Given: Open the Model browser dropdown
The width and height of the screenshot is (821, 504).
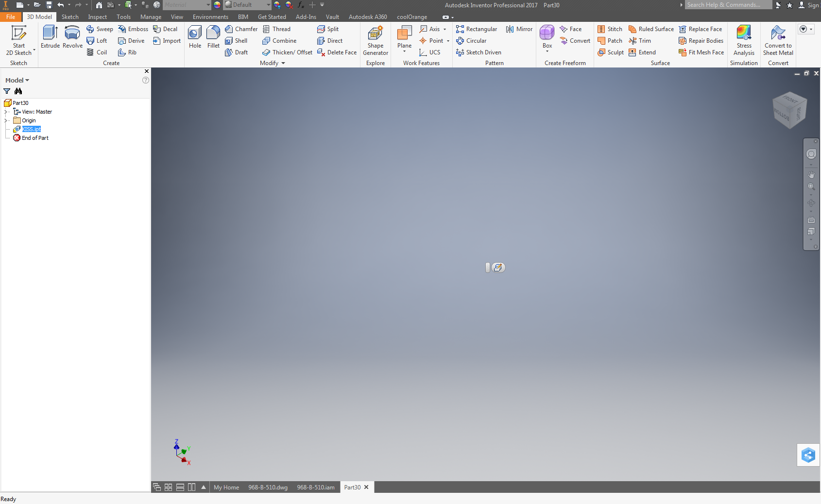Looking at the screenshot, I should 17,80.
